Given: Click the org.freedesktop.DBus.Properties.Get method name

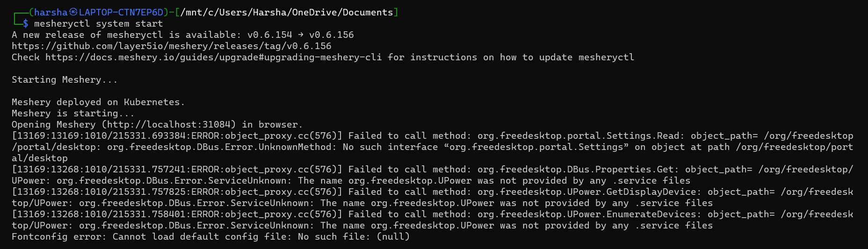Looking at the screenshot, I should [x=576, y=170].
